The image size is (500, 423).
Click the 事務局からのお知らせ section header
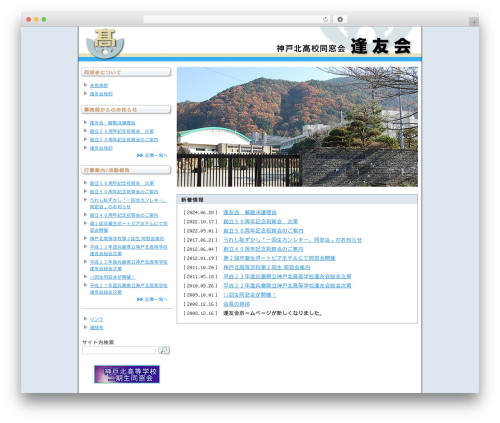pos(126,109)
